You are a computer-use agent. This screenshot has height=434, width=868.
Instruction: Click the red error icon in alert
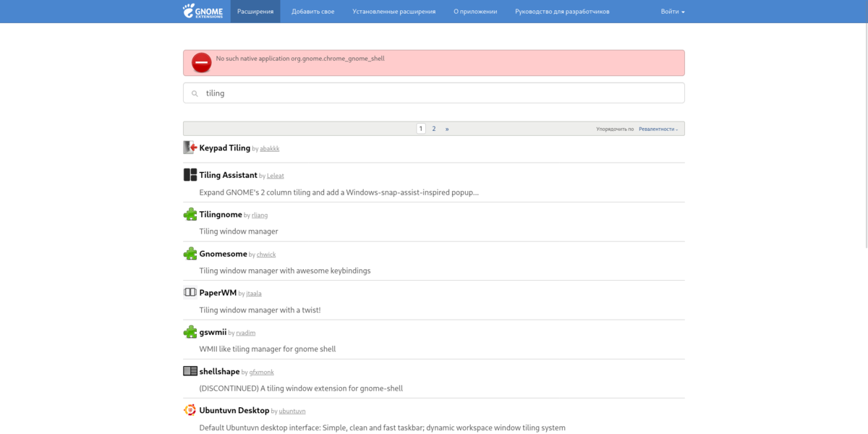tap(202, 63)
